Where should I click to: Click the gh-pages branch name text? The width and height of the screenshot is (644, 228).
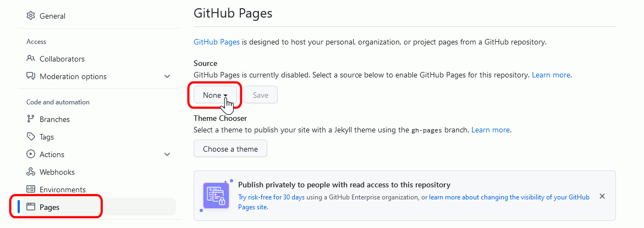(427, 130)
